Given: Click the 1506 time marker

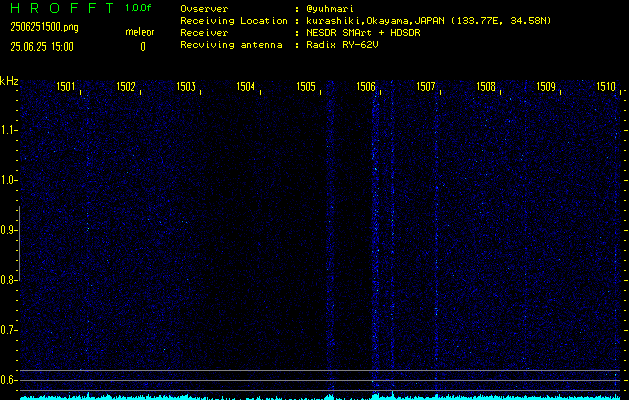Looking at the screenshot, I should click(366, 87).
